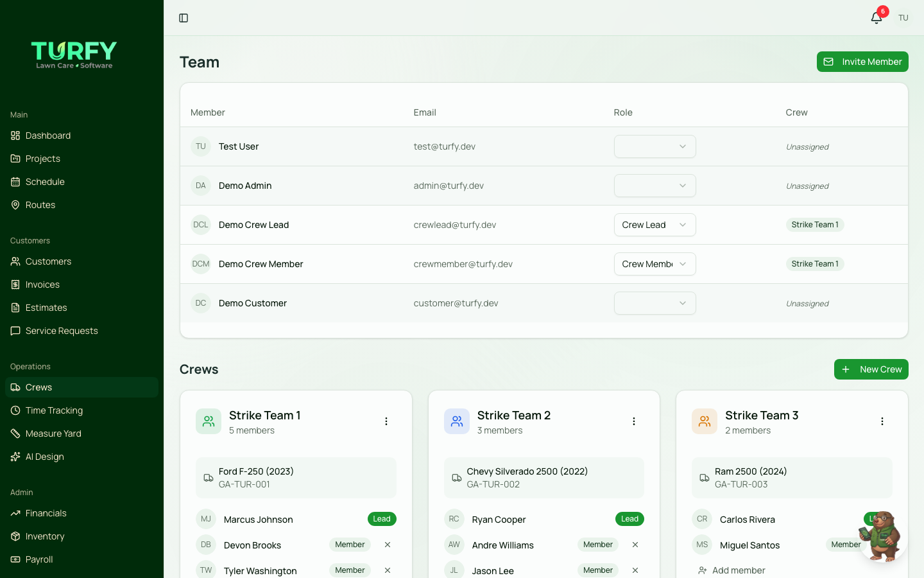Click the CR avatar for Carlos Rivera

pos(702,519)
